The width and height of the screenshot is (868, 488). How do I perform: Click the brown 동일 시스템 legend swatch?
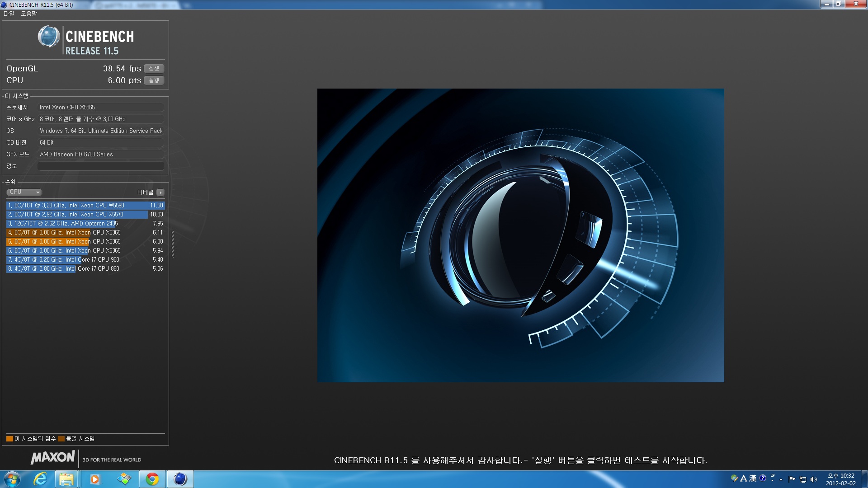pos(61,438)
